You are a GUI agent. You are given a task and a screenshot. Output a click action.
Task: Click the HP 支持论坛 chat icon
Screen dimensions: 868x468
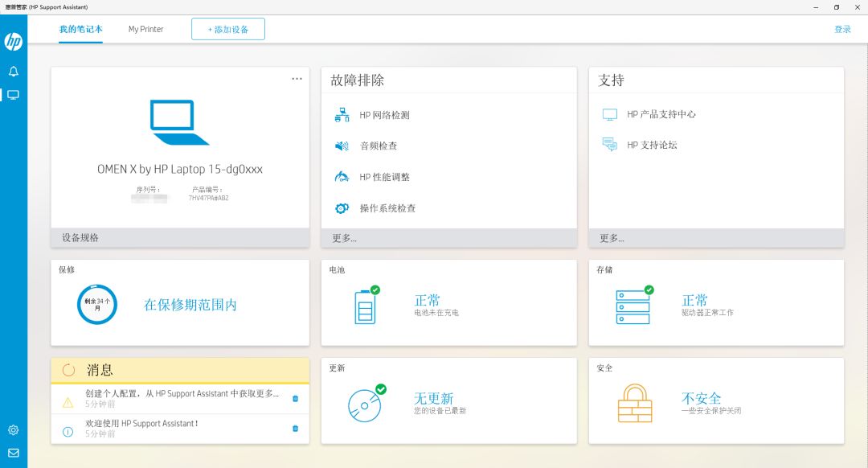click(609, 145)
